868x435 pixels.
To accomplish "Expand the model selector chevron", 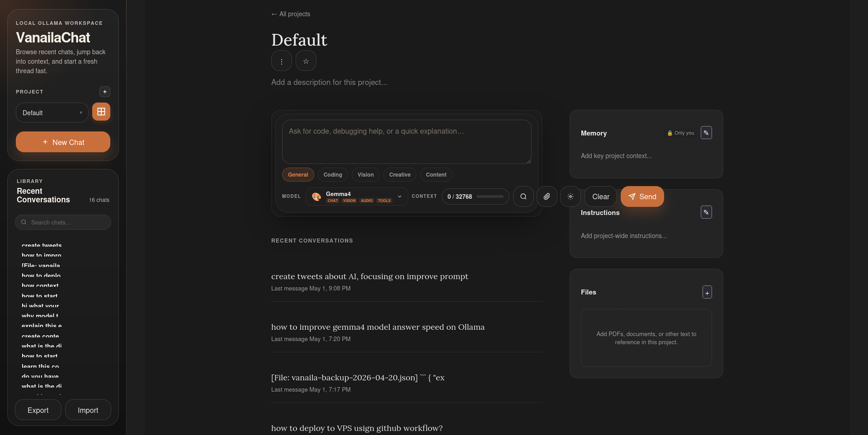I will coord(400,196).
